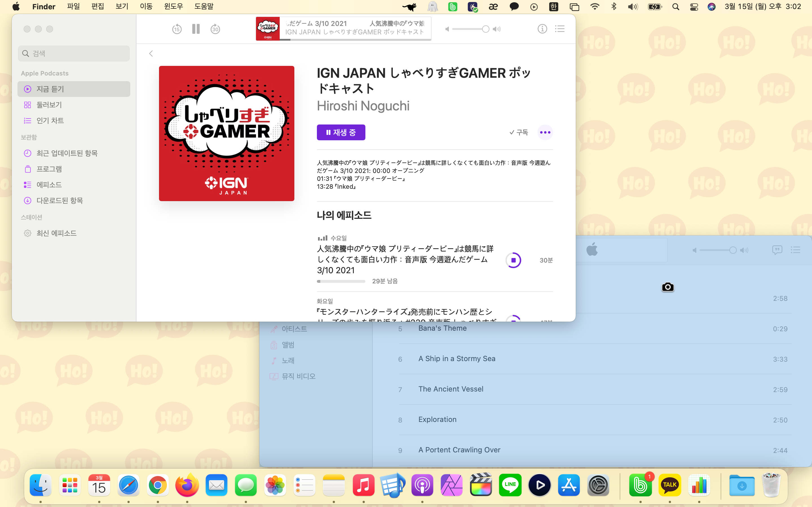The image size is (812, 507).
Task: Adjust the Podcasts volume slider
Action: coord(485,29)
